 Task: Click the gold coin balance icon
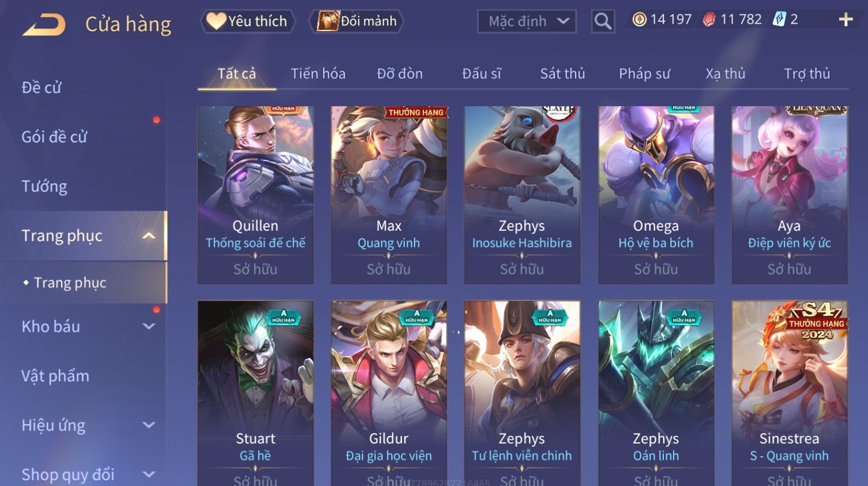639,20
